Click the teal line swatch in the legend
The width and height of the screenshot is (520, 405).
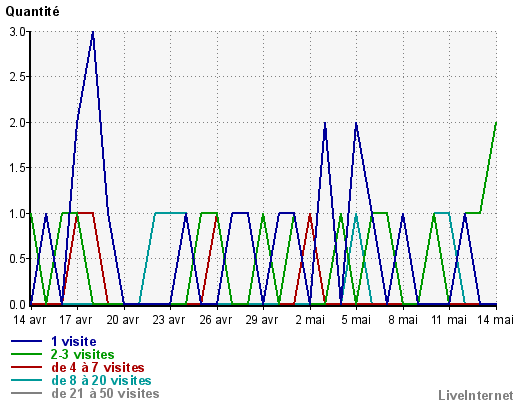26,380
